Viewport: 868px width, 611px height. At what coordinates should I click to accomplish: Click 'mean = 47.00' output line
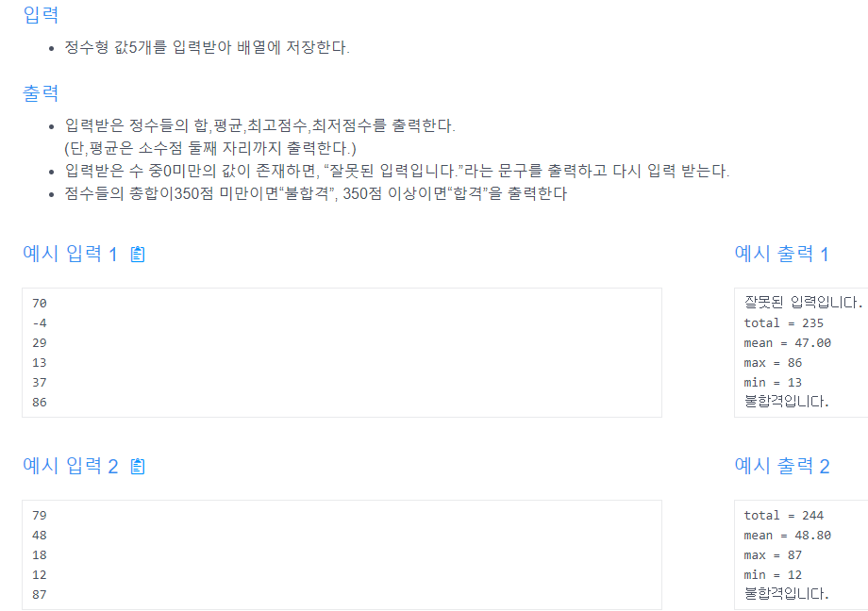(x=787, y=343)
